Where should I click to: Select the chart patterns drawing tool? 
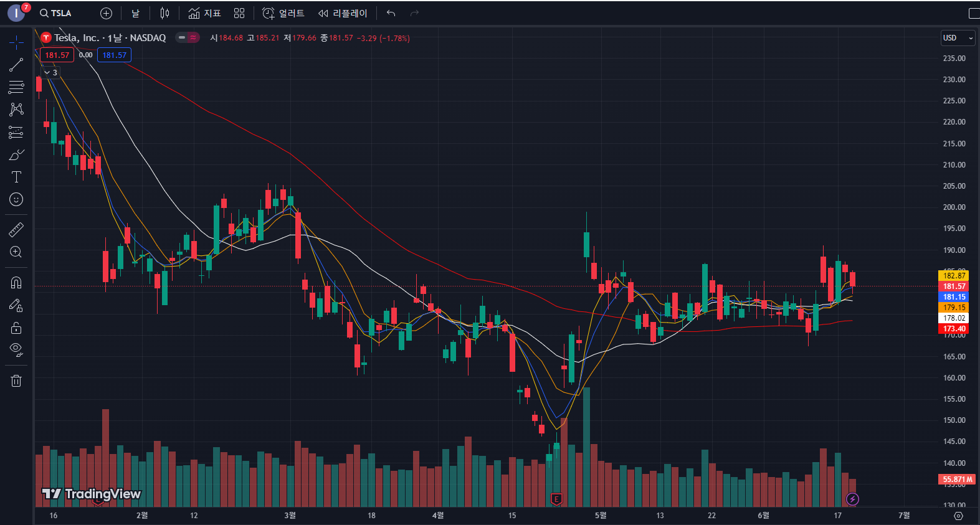pos(16,110)
